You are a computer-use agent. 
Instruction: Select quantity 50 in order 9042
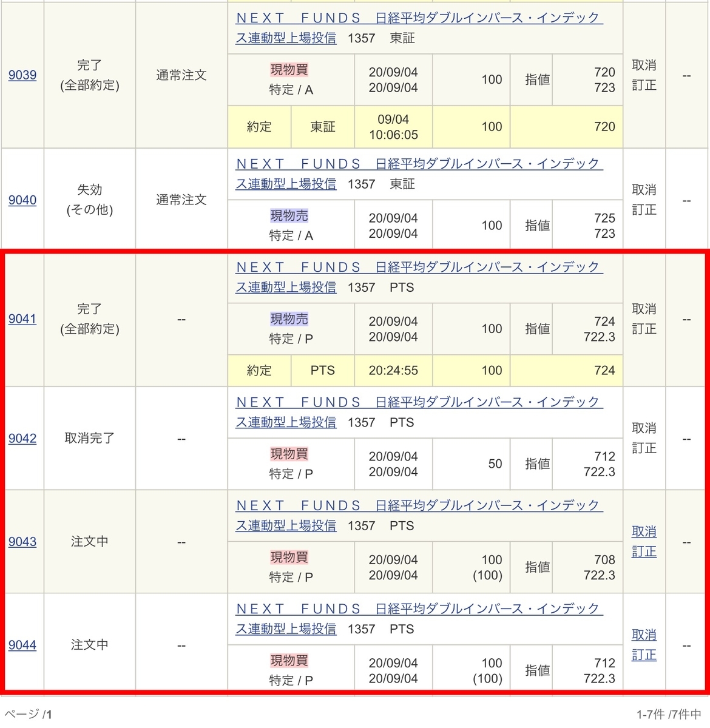pos(495,464)
